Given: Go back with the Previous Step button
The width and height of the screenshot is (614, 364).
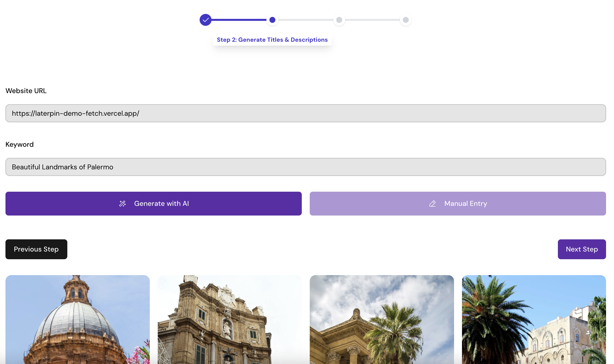Looking at the screenshot, I should pyautogui.click(x=36, y=249).
